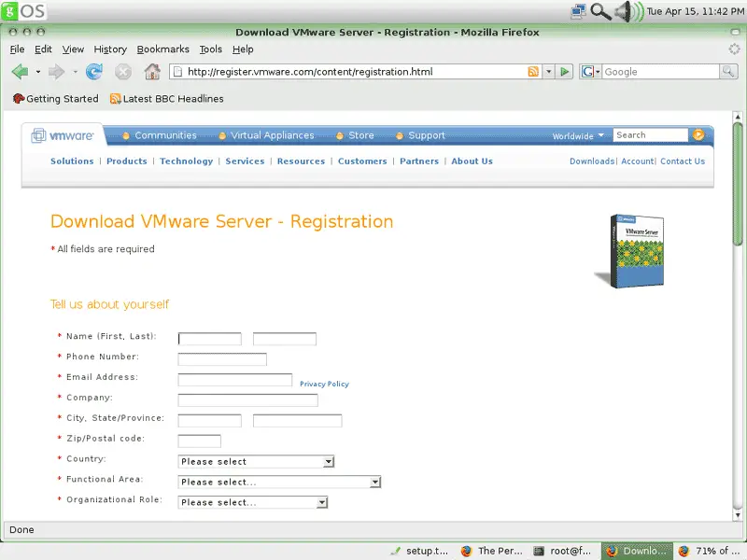This screenshot has height=560, width=747.
Task: Switch to The Per... Firefox taskbar item
Action: [492, 551]
